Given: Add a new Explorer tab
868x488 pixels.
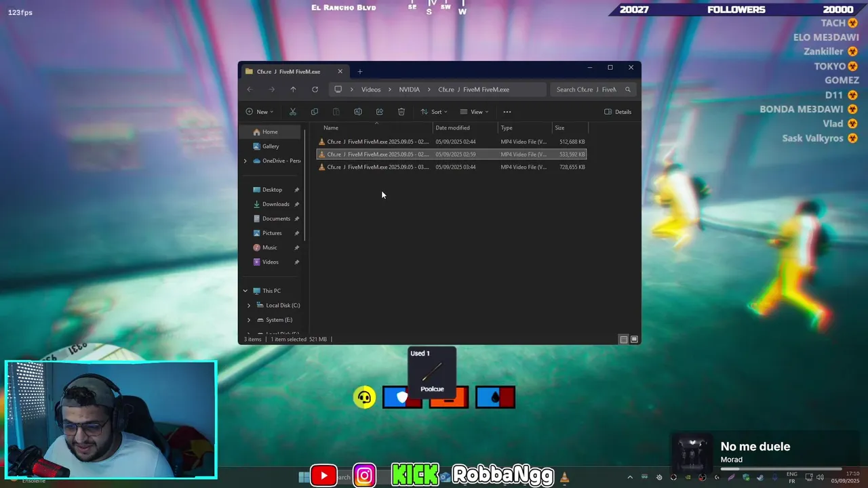Looking at the screenshot, I should click(360, 71).
